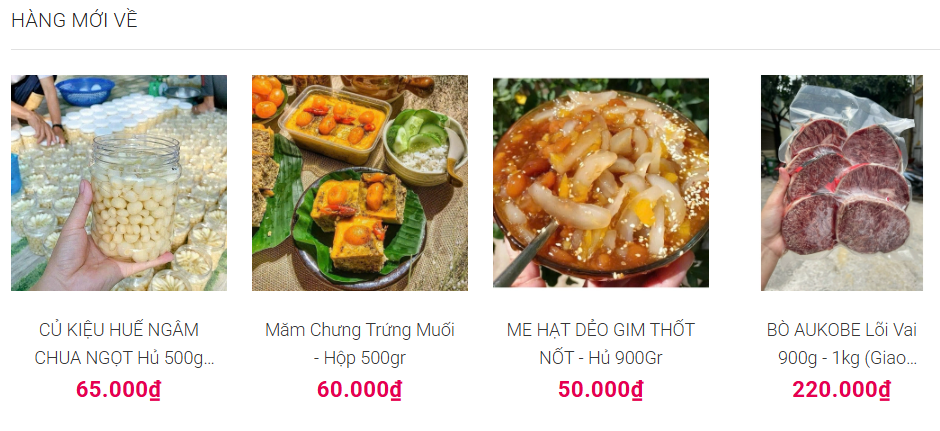Image resolution: width=940 pixels, height=431 pixels.
Task: Open the Củ Kiệu Huế pickled jar photo
Action: coord(119,183)
